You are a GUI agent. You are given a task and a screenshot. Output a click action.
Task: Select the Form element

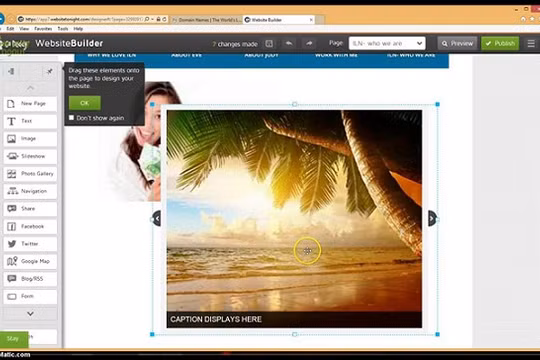30,297
